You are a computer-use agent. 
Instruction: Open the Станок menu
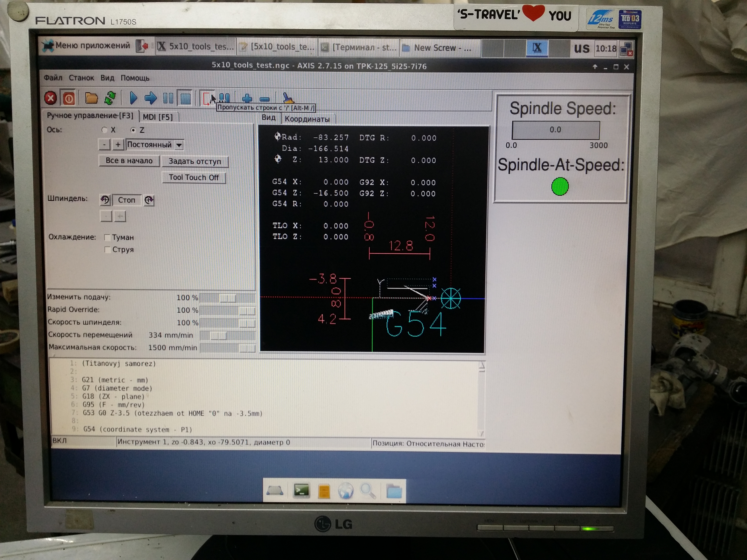point(81,78)
